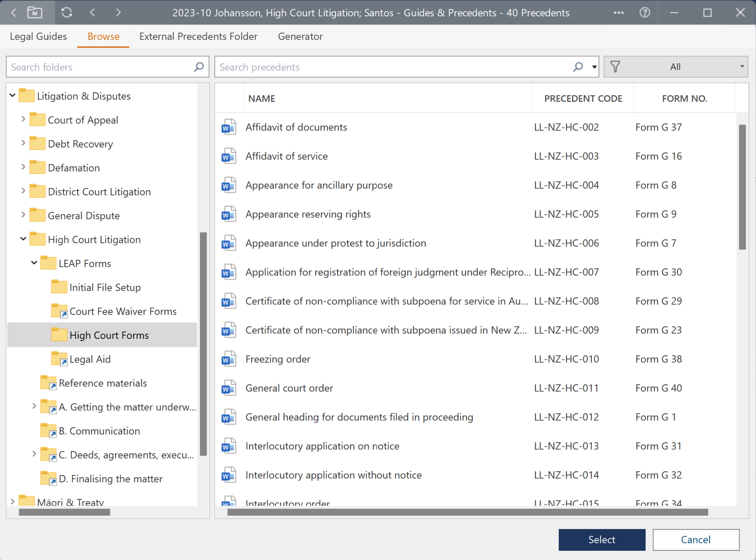The height and width of the screenshot is (560, 756).
Task: Click Word icon for Appearance for ancillary purpose
Action: click(x=229, y=185)
